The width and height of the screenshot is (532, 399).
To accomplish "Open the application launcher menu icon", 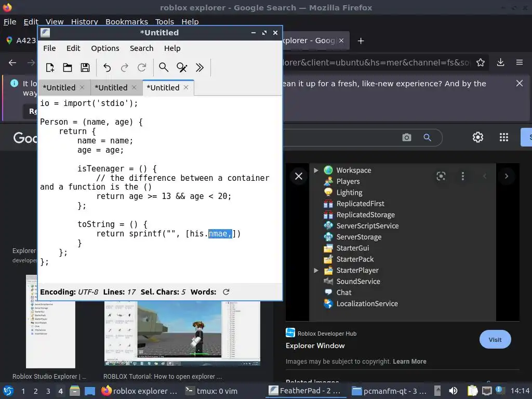I will click(8, 391).
